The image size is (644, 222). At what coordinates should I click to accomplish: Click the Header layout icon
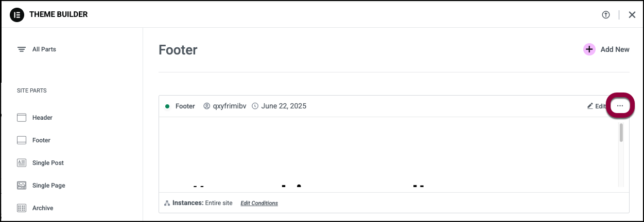tap(22, 118)
